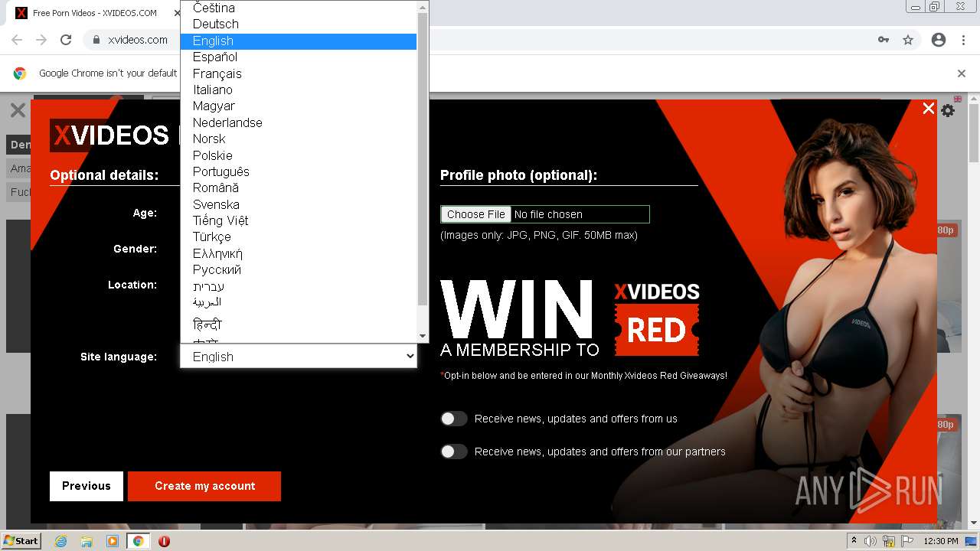The width and height of the screenshot is (980, 551).
Task: Select Русский language option
Action: (x=299, y=270)
